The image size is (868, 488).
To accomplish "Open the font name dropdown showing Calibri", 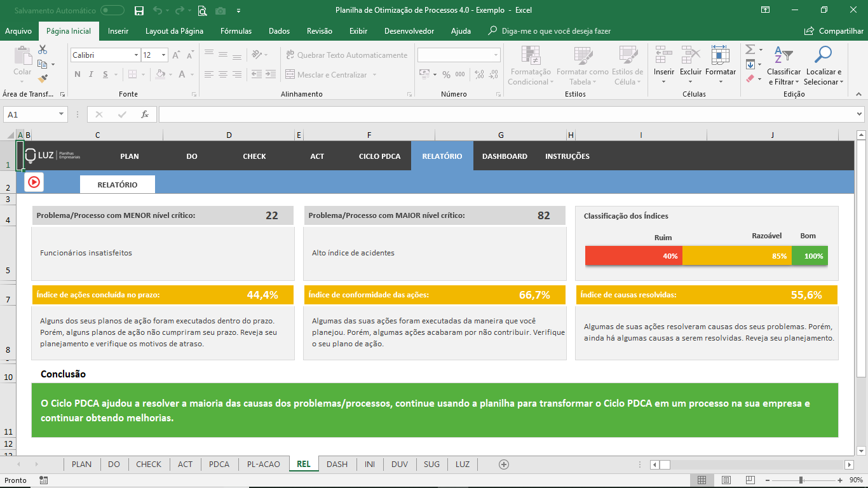I will click(136, 55).
